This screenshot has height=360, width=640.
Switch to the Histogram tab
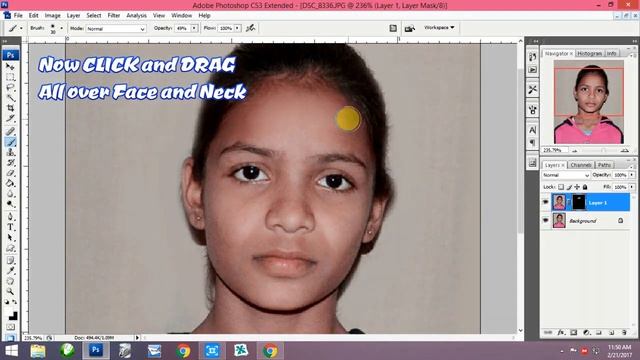590,53
